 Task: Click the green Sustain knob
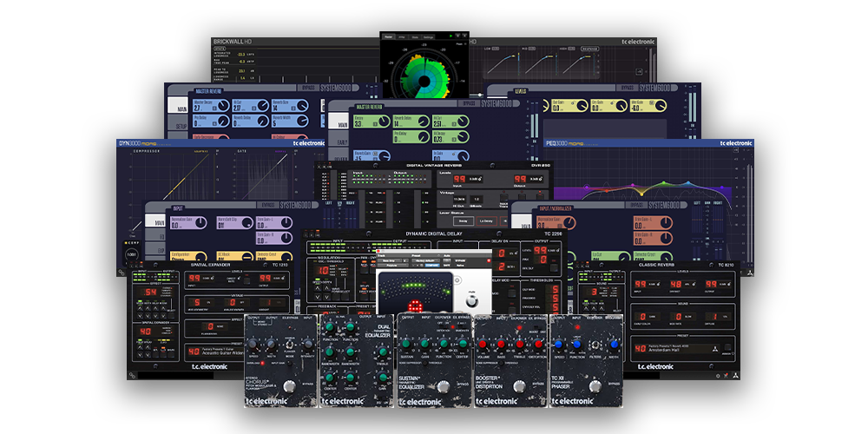(x=405, y=344)
